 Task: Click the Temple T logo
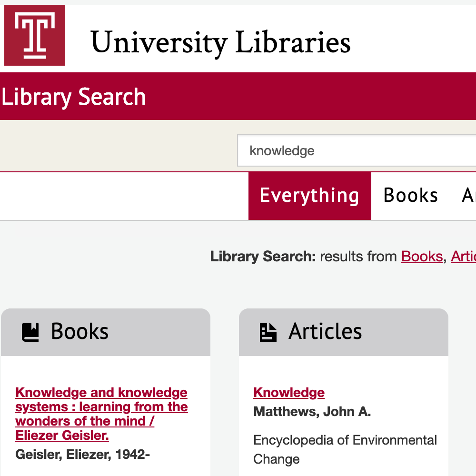coord(35,35)
